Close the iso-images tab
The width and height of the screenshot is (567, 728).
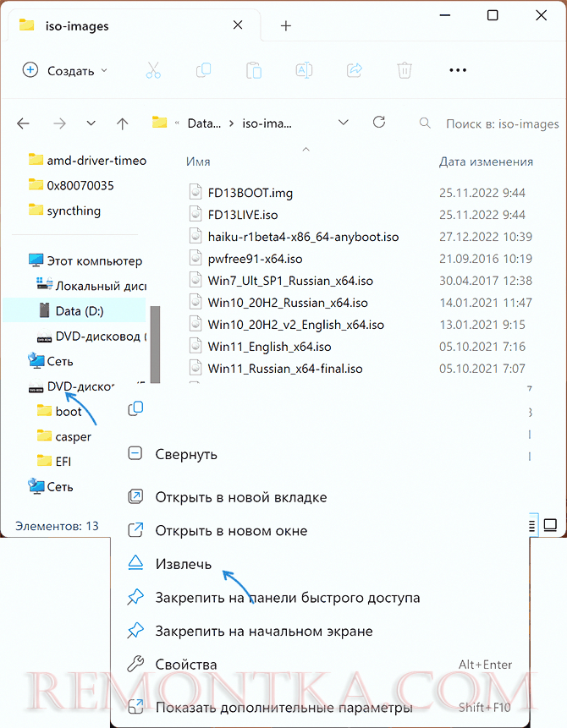coord(238,25)
